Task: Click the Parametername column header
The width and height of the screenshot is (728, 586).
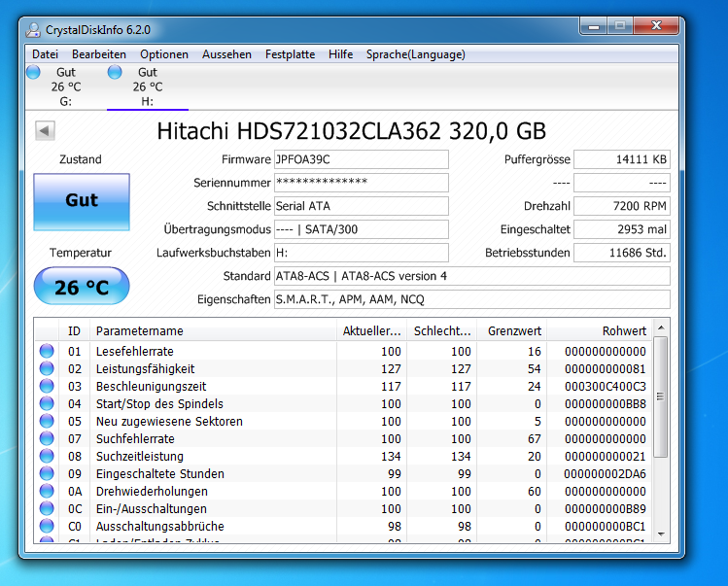Action: coord(213,331)
